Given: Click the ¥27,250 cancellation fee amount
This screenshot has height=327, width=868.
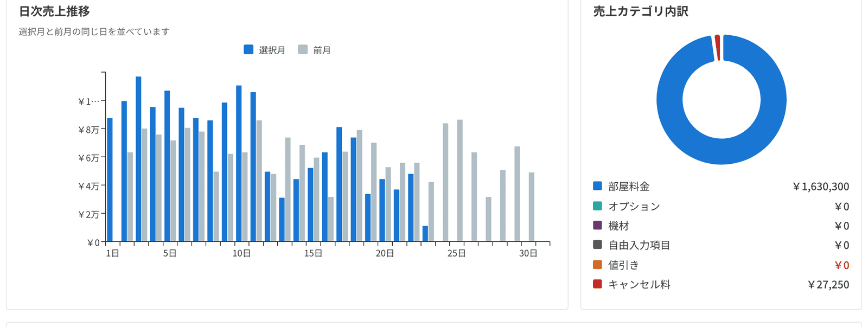Looking at the screenshot, I should 828,284.
